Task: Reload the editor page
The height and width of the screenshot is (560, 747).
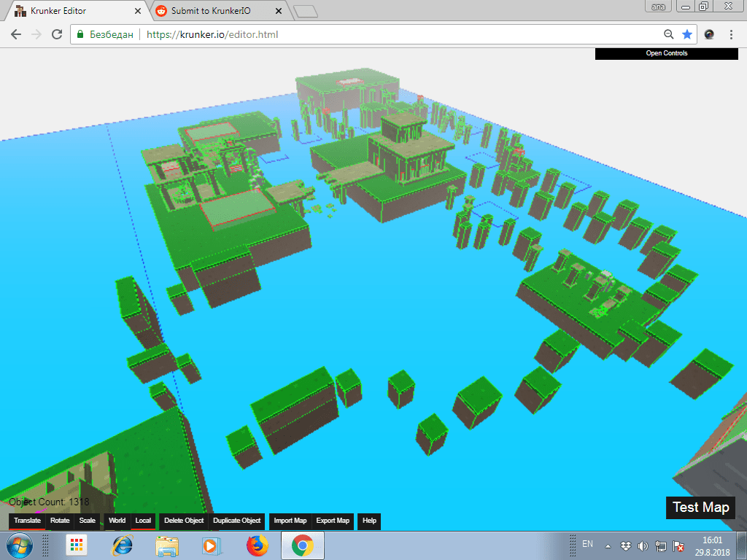Action: (56, 34)
